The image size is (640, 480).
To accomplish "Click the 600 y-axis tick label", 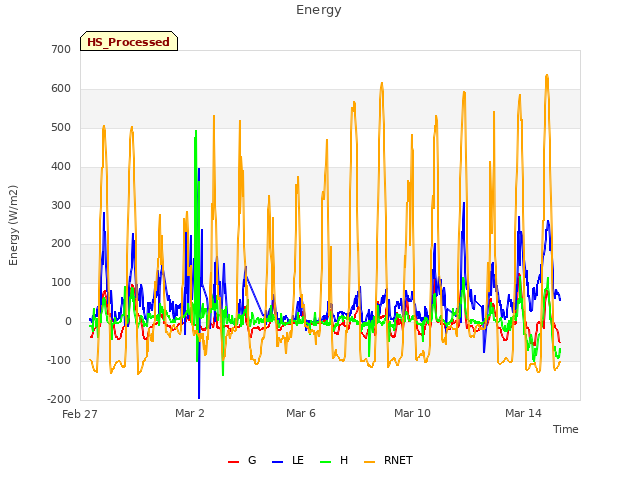I will pos(61,89).
